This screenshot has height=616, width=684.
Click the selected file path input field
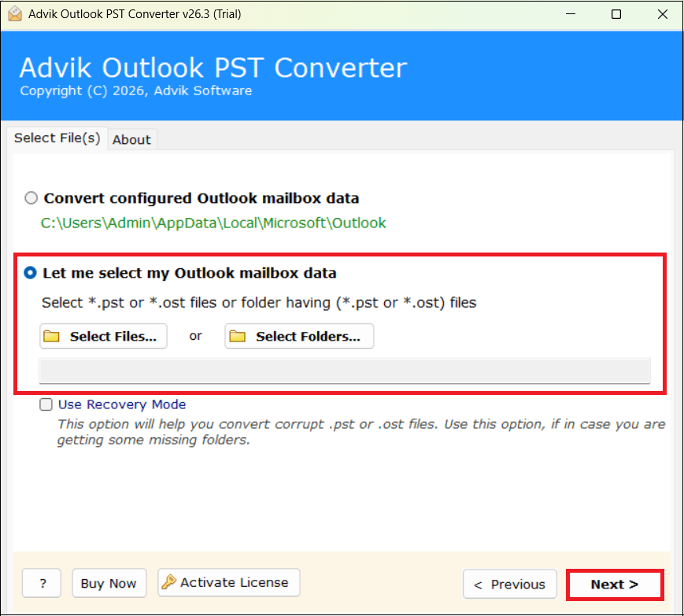tap(345, 371)
